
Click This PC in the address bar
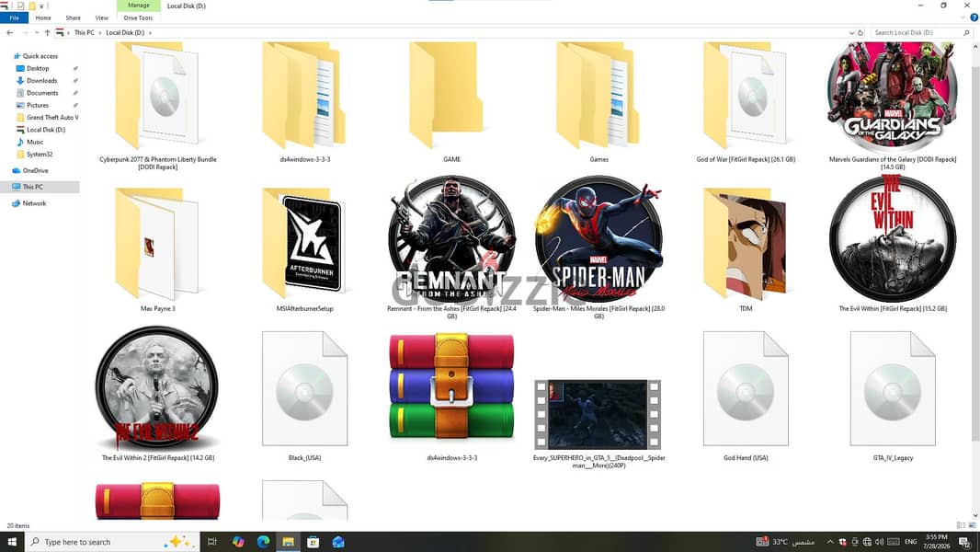[84, 32]
